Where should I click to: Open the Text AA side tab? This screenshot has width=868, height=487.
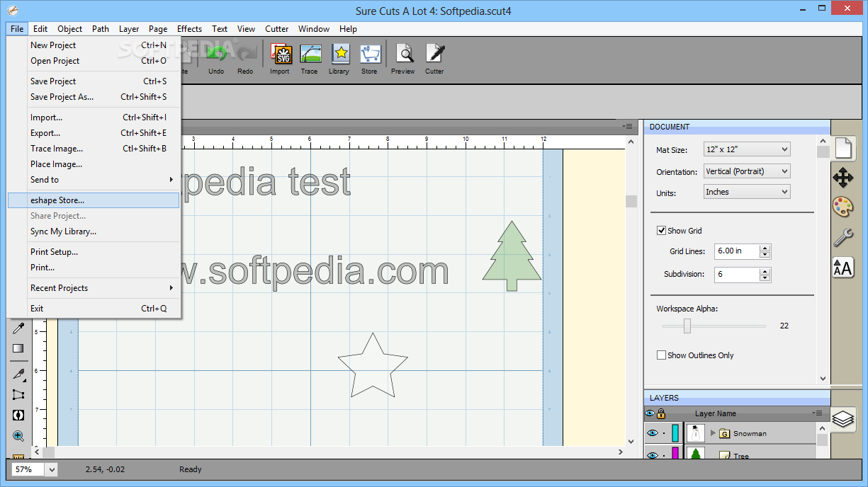tap(842, 267)
